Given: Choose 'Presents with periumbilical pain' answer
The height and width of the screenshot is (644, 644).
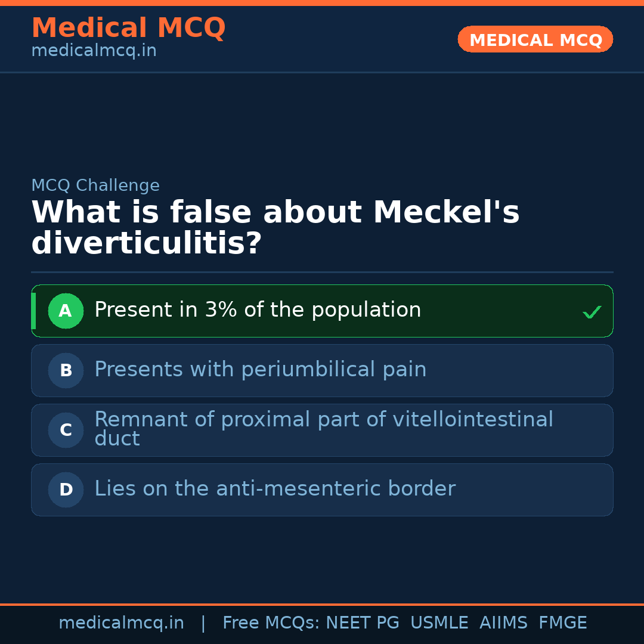Looking at the screenshot, I should pos(260,370).
